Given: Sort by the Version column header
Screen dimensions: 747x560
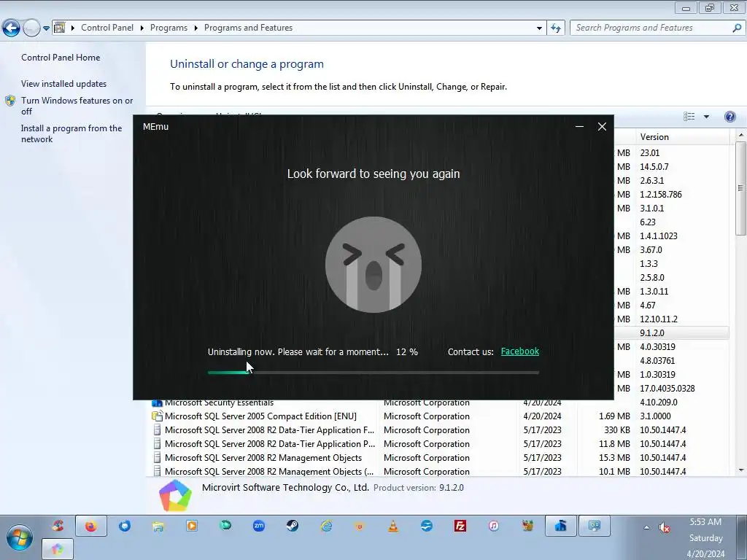Looking at the screenshot, I should click(x=682, y=137).
